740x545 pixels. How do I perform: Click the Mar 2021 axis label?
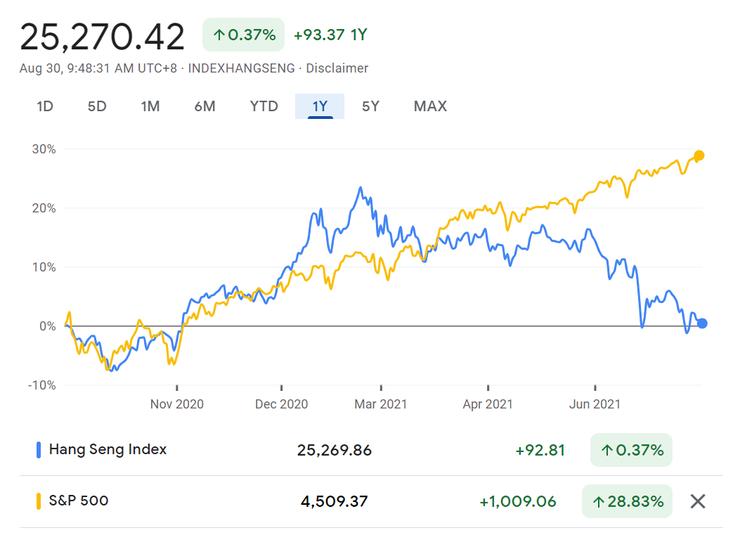point(382,404)
